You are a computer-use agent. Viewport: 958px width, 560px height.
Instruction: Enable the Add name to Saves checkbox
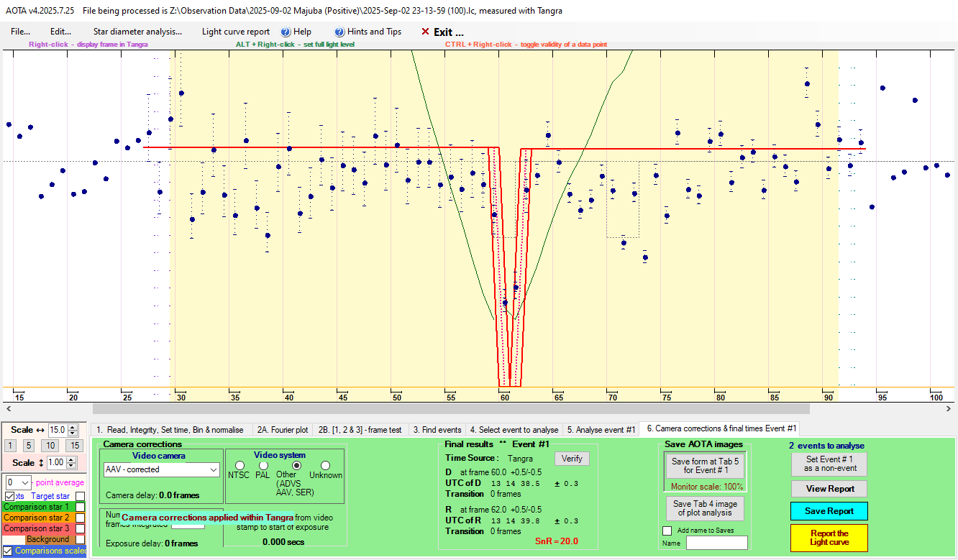tap(667, 531)
